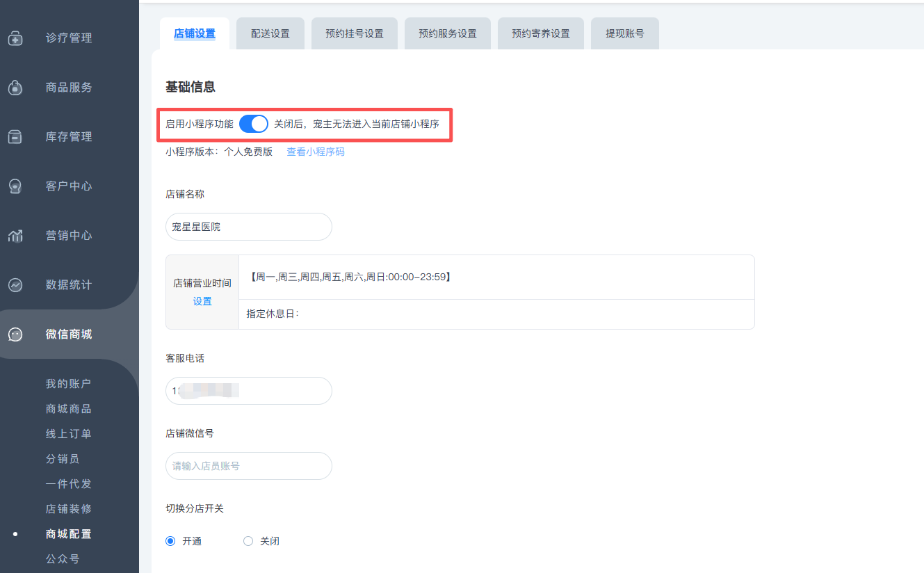Click the 微信商城 chat bubble icon
924x573 pixels.
pos(15,334)
